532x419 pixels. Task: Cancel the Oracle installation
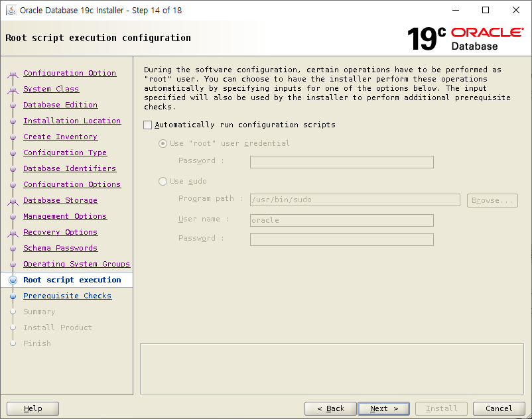[x=499, y=408]
